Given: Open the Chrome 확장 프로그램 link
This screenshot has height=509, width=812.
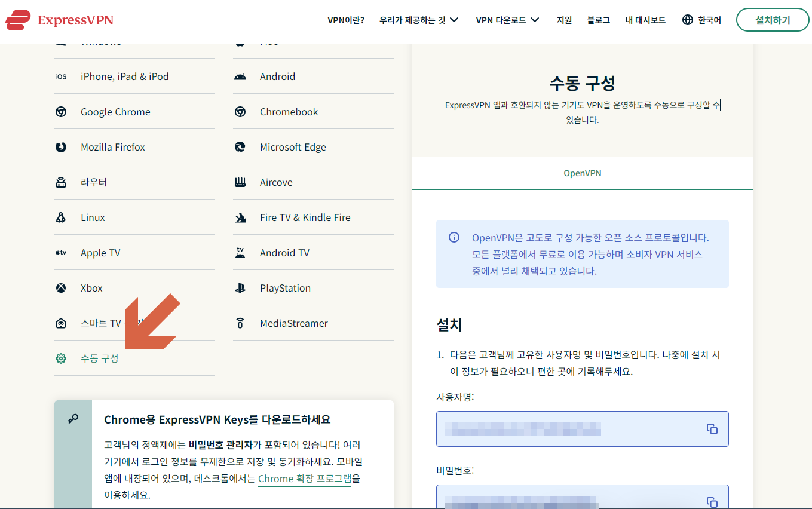Looking at the screenshot, I should (x=305, y=479).
